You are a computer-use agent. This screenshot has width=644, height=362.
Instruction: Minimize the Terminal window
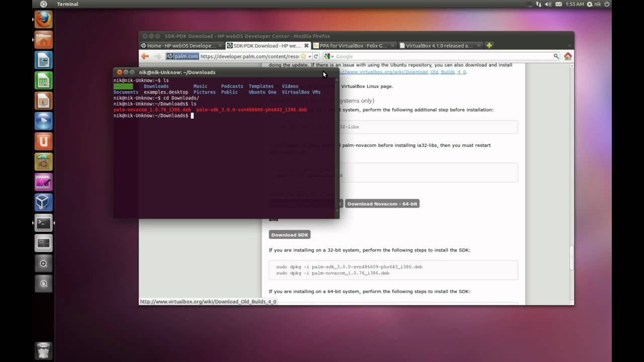click(x=126, y=72)
